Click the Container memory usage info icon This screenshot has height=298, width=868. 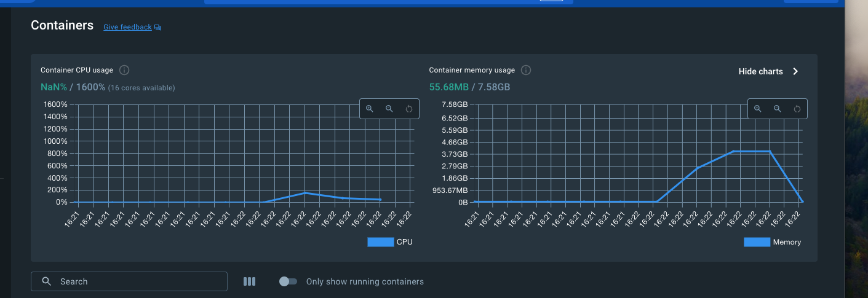pyautogui.click(x=526, y=70)
